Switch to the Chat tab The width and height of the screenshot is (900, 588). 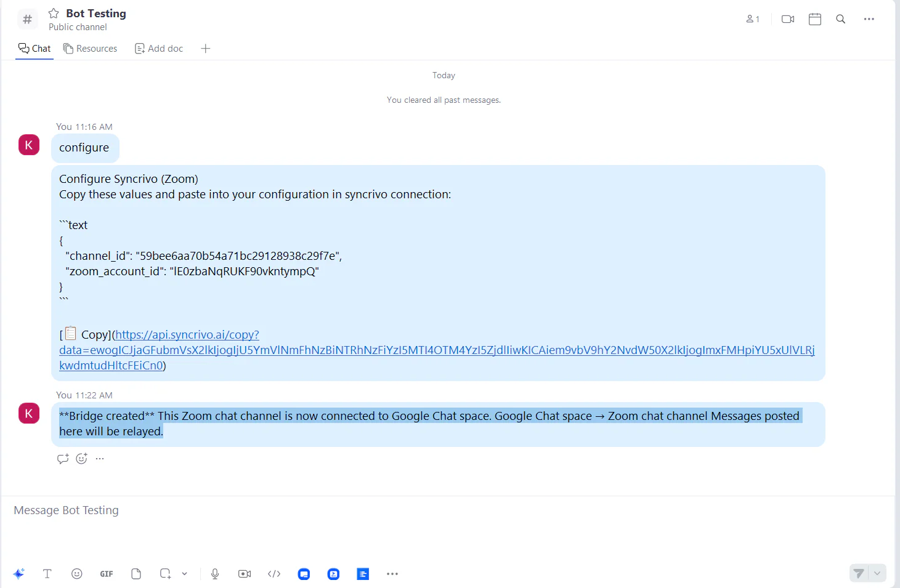[x=34, y=49]
